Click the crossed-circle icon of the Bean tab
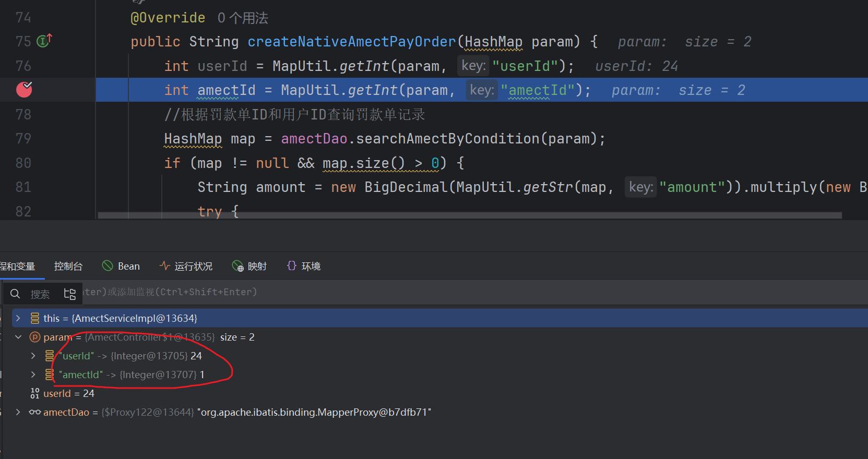 [x=108, y=266]
